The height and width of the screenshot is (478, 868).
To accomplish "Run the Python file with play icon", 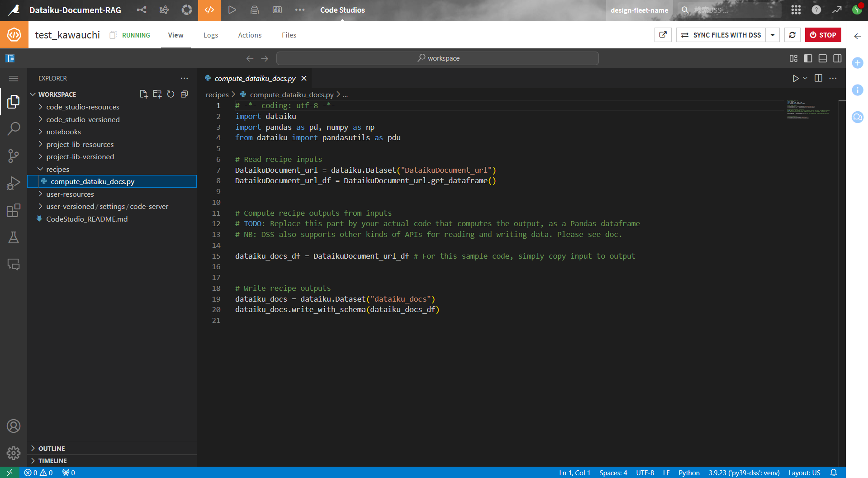I will click(x=795, y=78).
